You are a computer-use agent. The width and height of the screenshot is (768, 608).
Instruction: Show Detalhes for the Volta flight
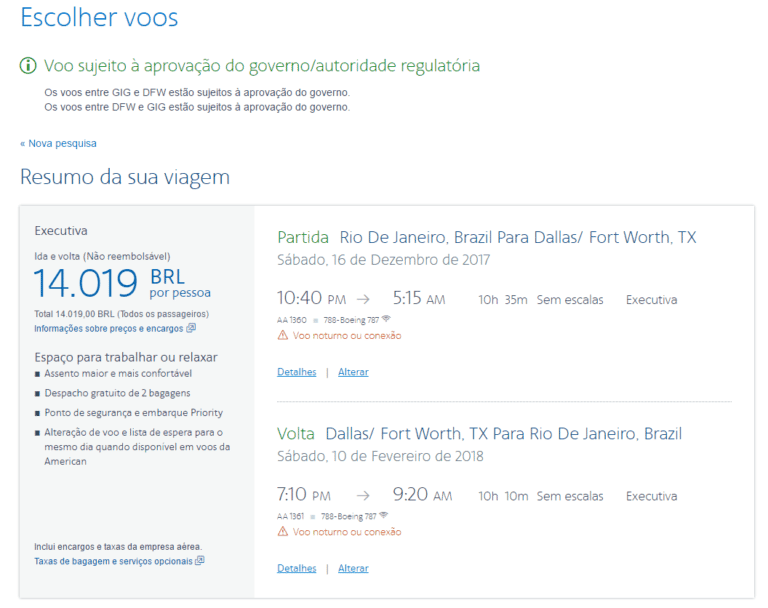pyautogui.click(x=296, y=568)
